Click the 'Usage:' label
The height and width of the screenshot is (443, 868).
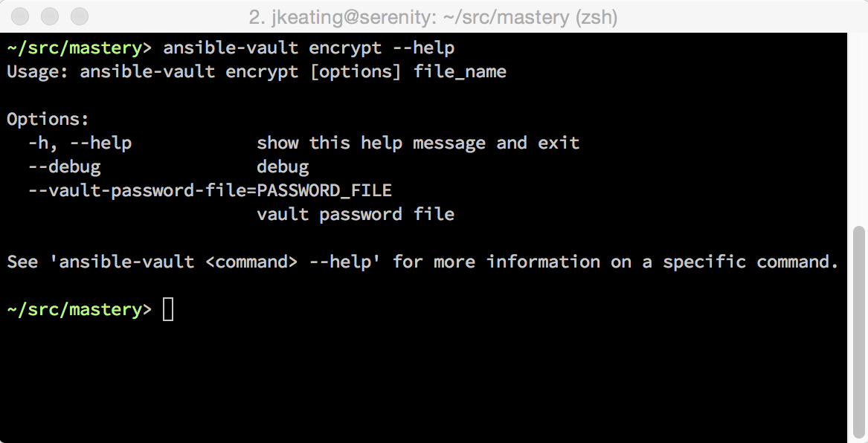[39, 72]
